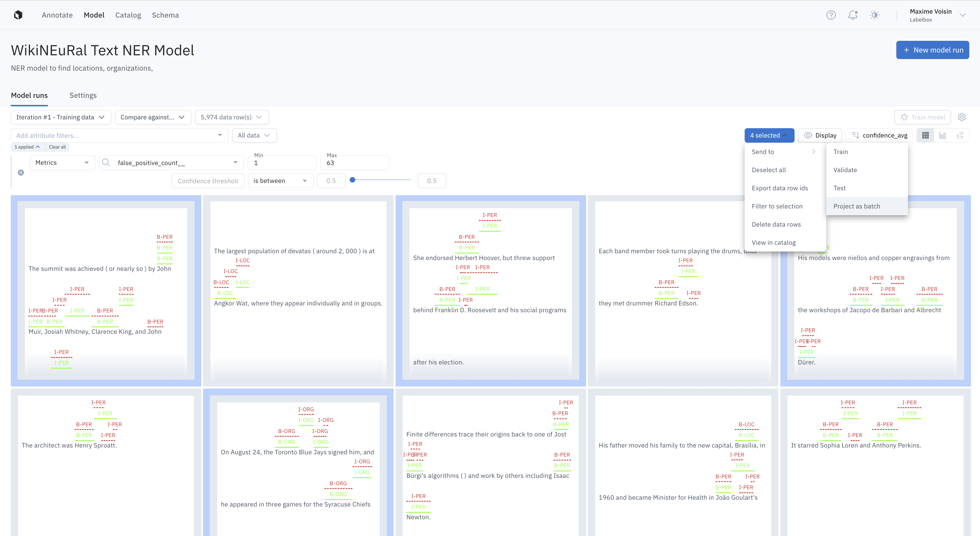Select the Richard Edson drummer card
The height and width of the screenshot is (536, 980).
click(683, 291)
